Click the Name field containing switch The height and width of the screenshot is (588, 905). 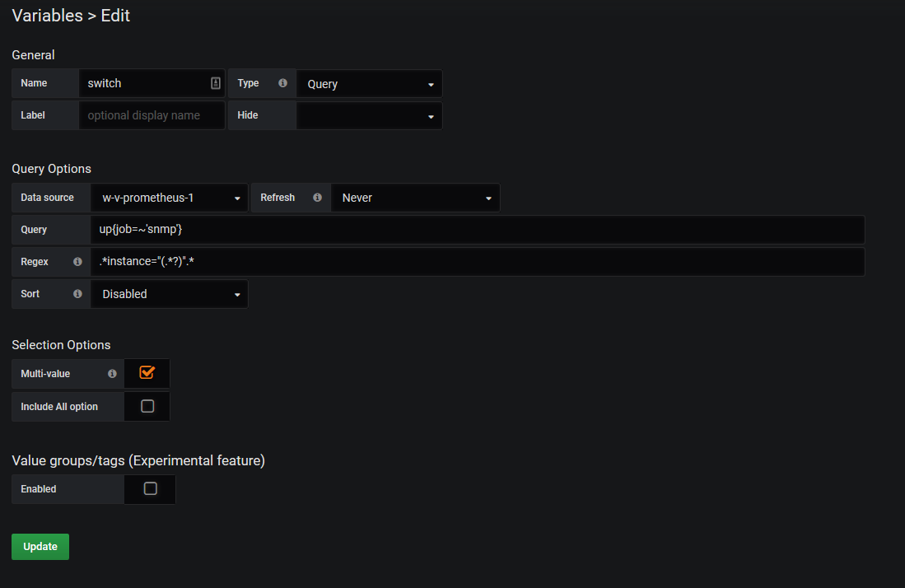point(152,83)
